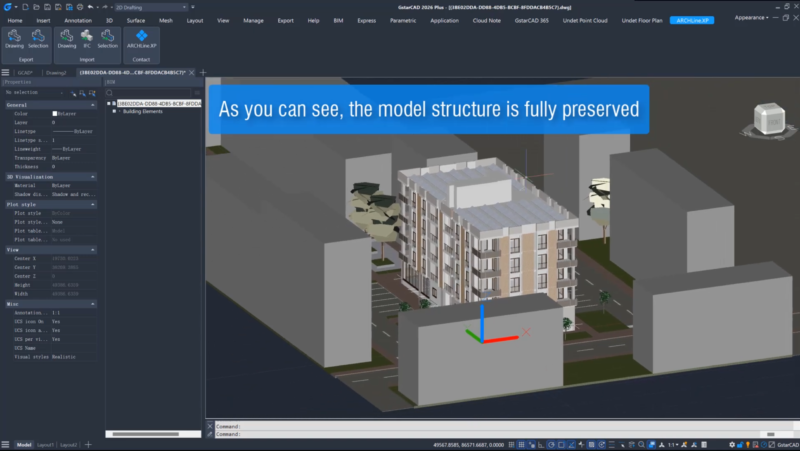This screenshot has width=800, height=451.
Task: Click the Export Selection icon
Action: 38,38
